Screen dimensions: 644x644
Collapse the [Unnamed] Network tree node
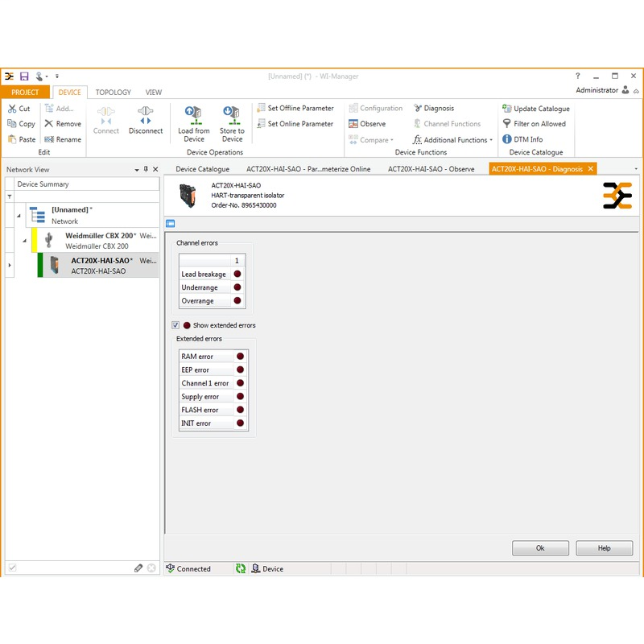coord(19,215)
